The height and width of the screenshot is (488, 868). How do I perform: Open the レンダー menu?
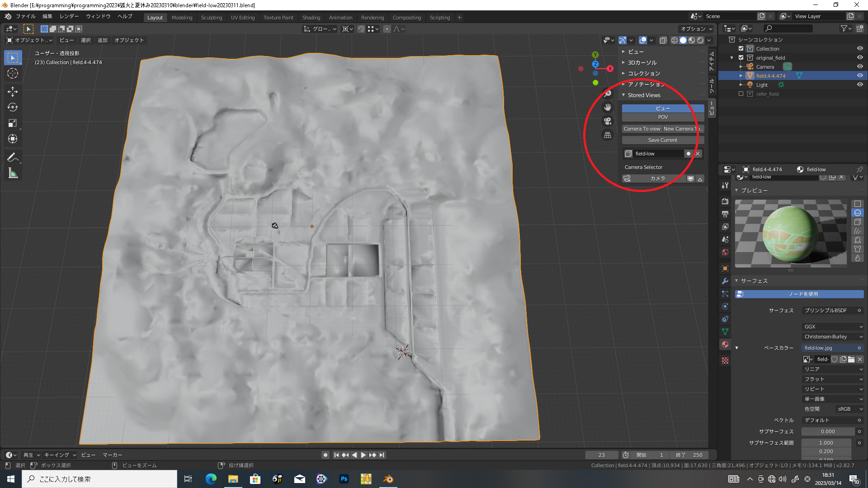click(69, 16)
